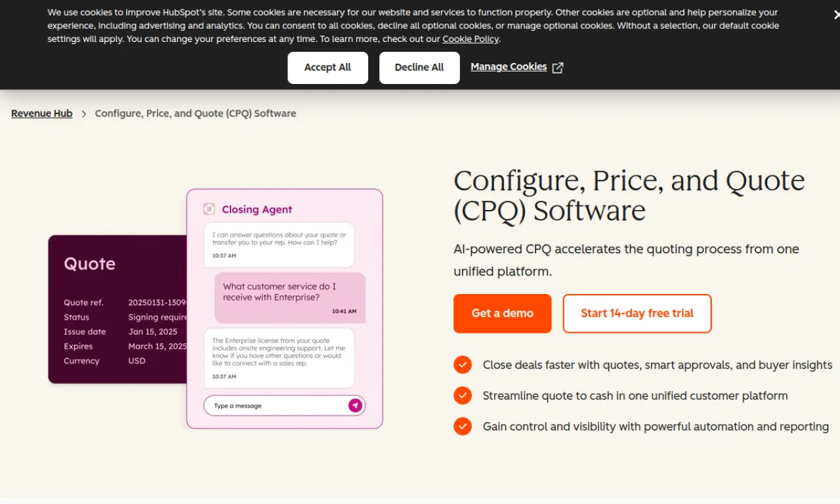Click the Quote card title
840x504 pixels.
pyautogui.click(x=90, y=264)
